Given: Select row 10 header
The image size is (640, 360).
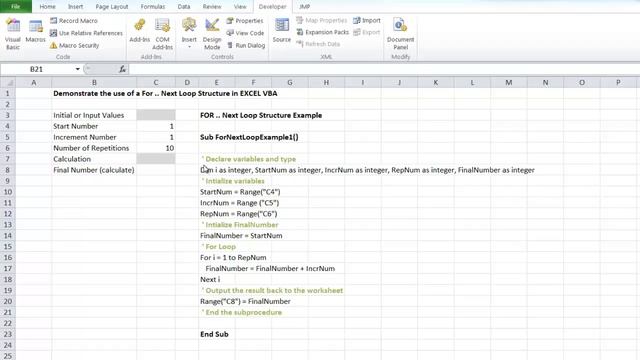Looking at the screenshot, I should pyautogui.click(x=8, y=192).
